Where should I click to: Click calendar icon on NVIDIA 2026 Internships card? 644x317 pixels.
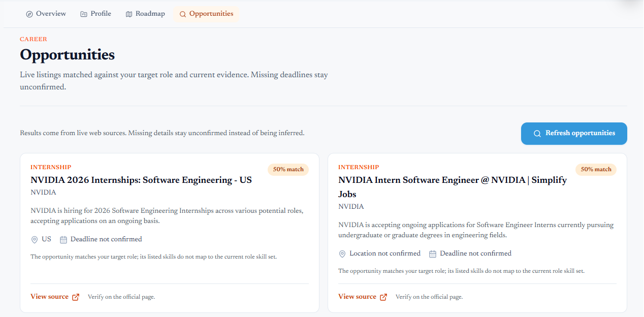63,240
